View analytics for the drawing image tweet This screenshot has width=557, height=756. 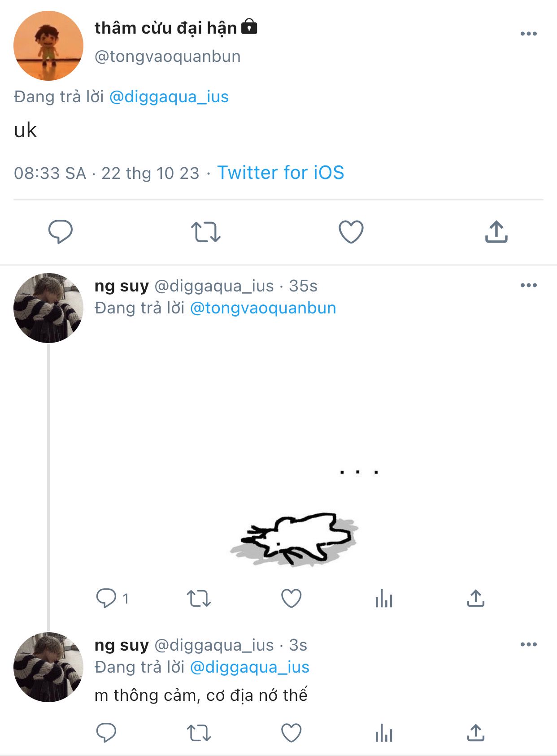click(384, 598)
